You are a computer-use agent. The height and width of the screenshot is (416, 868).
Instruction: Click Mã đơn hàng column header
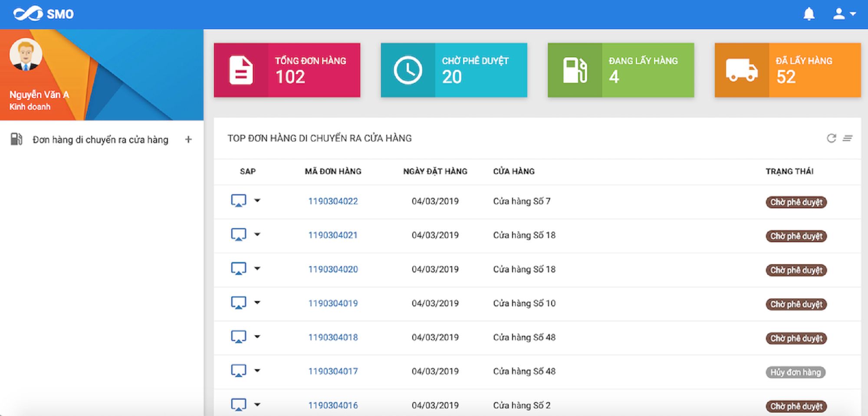tap(333, 171)
